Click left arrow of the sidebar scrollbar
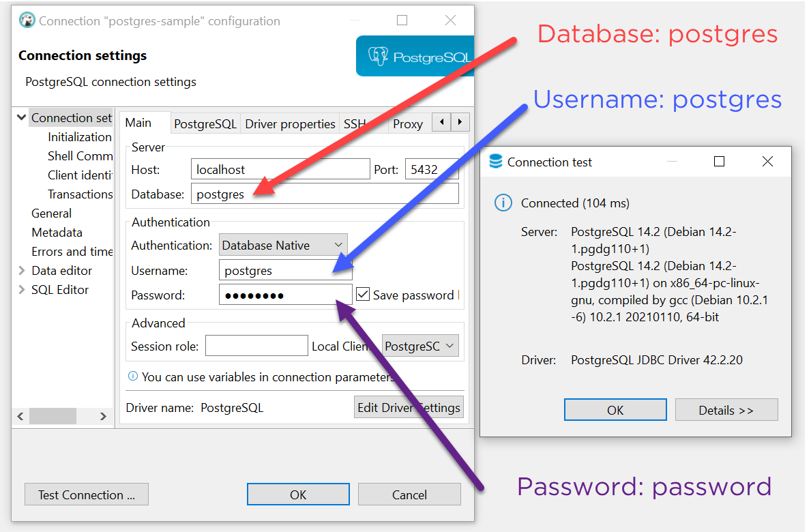This screenshot has height=532, width=811. pos(20,416)
